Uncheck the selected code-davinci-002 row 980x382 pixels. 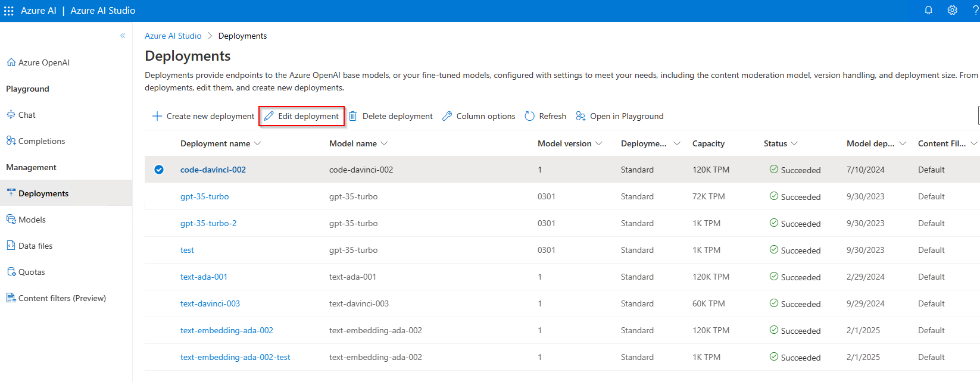point(159,170)
